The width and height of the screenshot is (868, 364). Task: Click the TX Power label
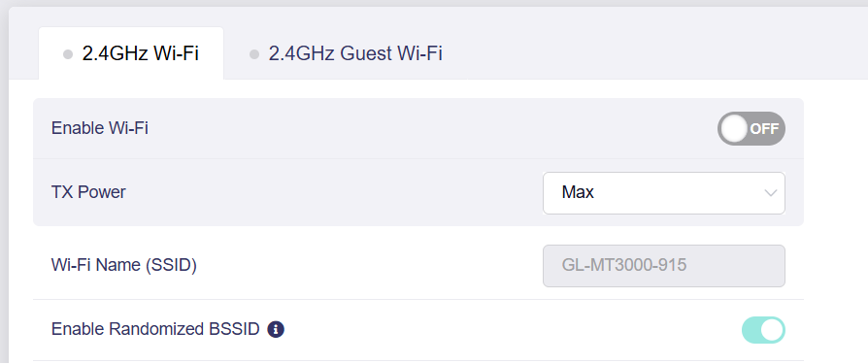tap(88, 192)
